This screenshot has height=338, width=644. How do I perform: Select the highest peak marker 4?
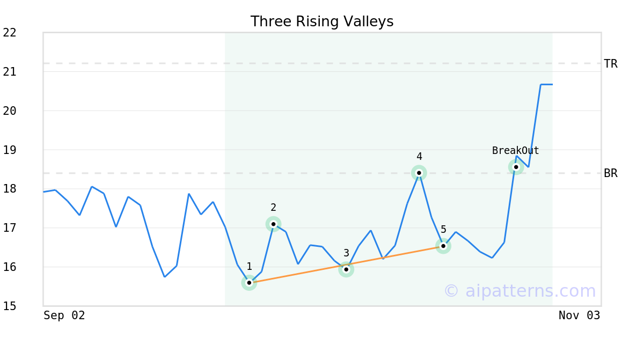(419, 173)
